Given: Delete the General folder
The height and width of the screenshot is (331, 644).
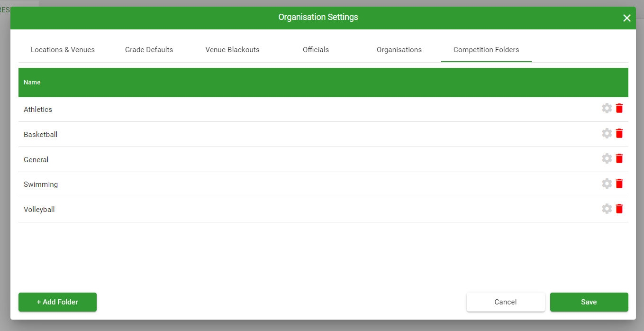Looking at the screenshot, I should 619,158.
